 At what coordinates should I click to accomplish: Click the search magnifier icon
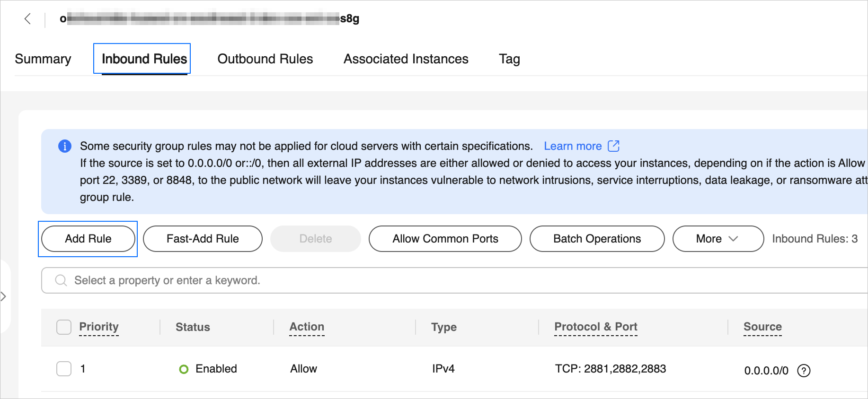tap(61, 280)
